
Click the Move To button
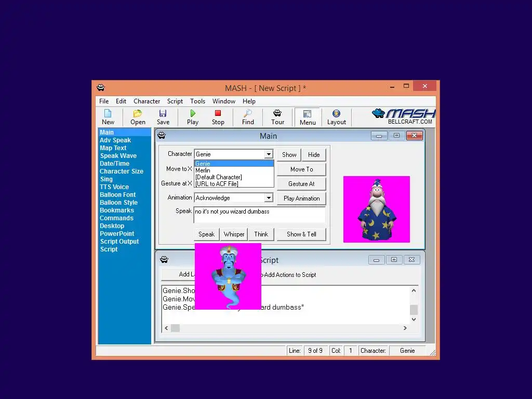(301, 169)
